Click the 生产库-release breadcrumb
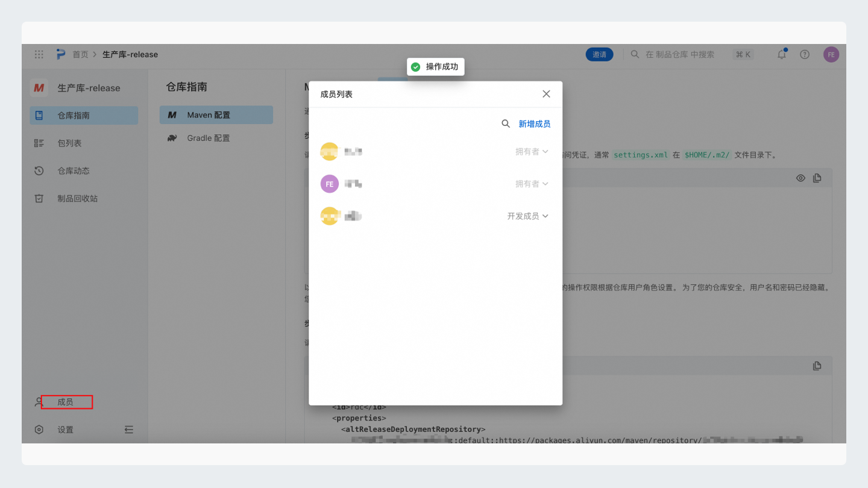This screenshot has height=488, width=868. coord(130,54)
